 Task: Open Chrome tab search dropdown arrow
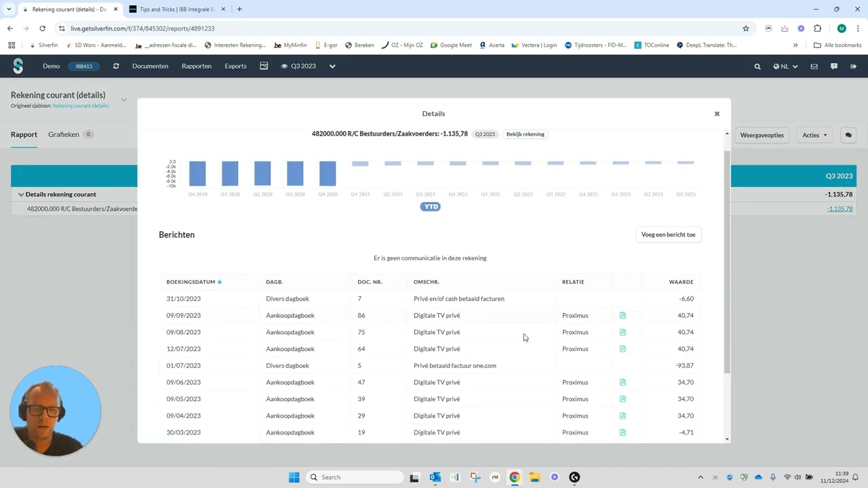[x=9, y=9]
